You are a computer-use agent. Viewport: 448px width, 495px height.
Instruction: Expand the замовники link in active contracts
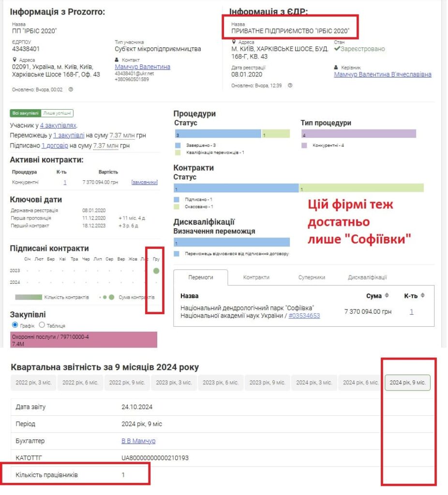click(x=144, y=182)
